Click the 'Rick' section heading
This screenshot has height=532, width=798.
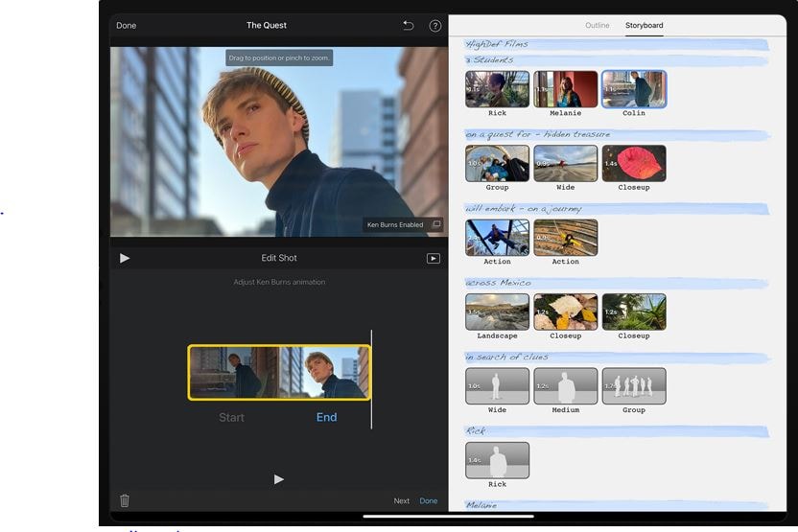(476, 431)
